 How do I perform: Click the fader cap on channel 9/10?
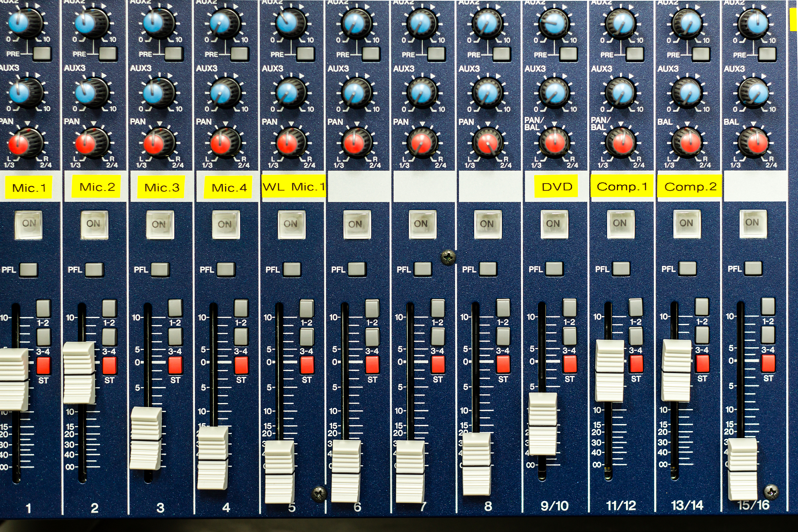[542, 424]
